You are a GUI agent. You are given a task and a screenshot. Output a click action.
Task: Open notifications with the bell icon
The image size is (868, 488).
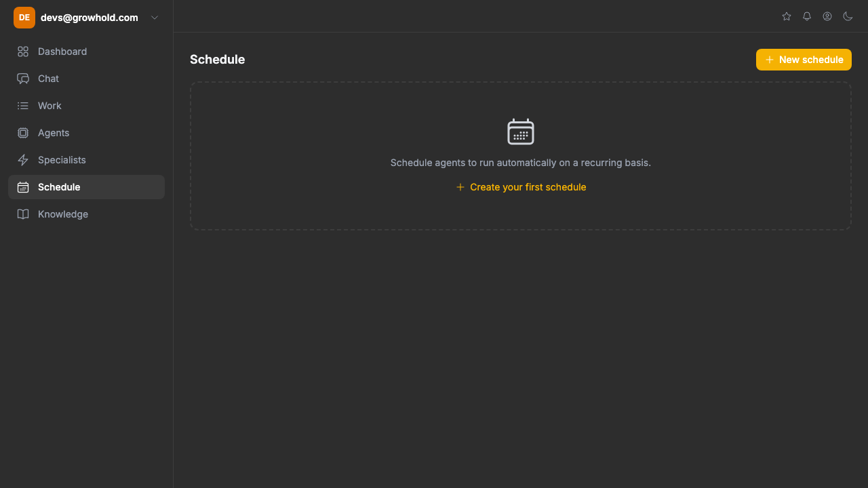807,16
